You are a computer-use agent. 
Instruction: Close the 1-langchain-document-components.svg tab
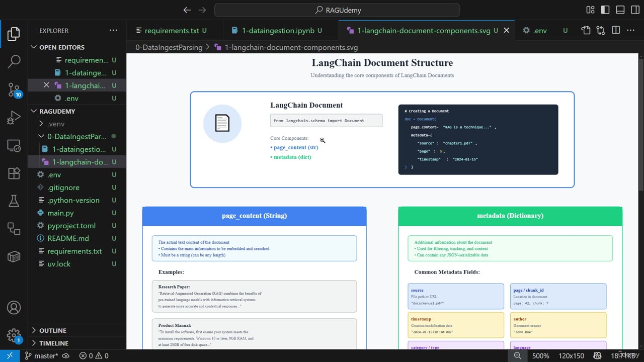pos(506,31)
